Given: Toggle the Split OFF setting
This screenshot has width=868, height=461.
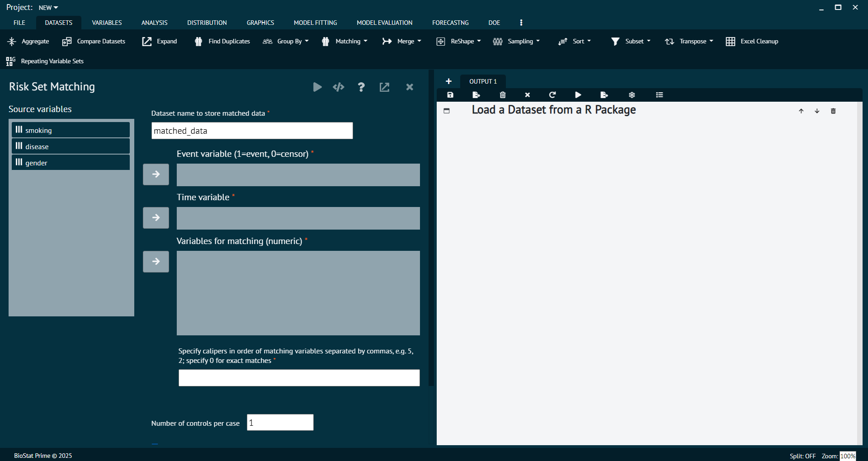Looking at the screenshot, I should (x=802, y=456).
